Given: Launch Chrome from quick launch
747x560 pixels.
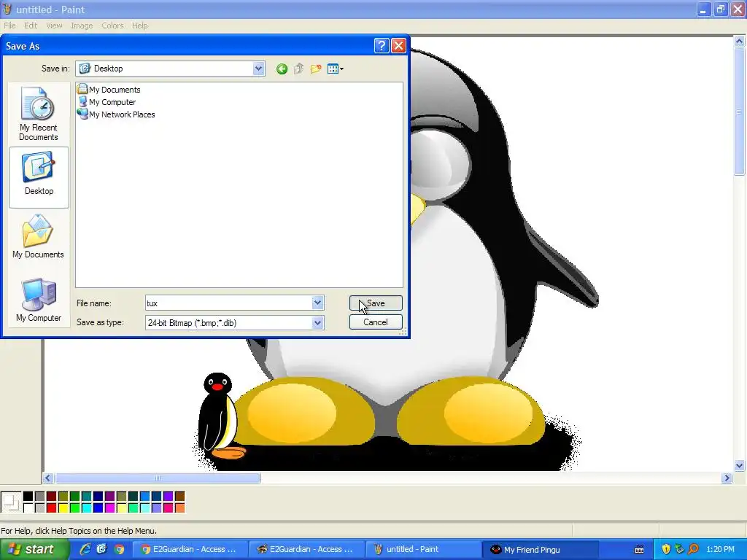Looking at the screenshot, I should (x=119, y=549).
